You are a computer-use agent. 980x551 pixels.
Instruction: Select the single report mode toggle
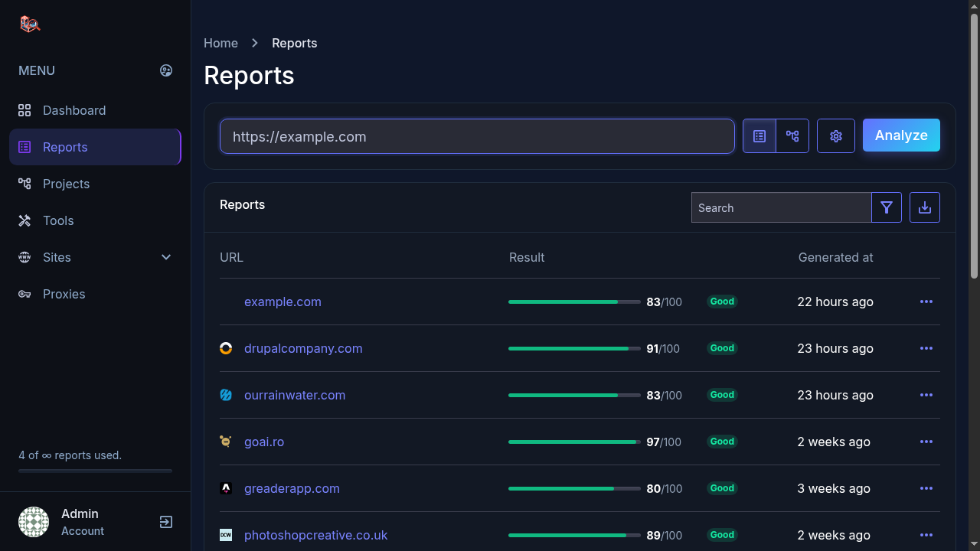[x=759, y=136]
